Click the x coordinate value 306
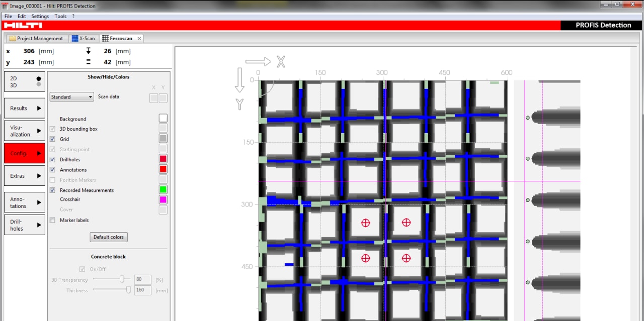The width and height of the screenshot is (644, 321). point(29,51)
